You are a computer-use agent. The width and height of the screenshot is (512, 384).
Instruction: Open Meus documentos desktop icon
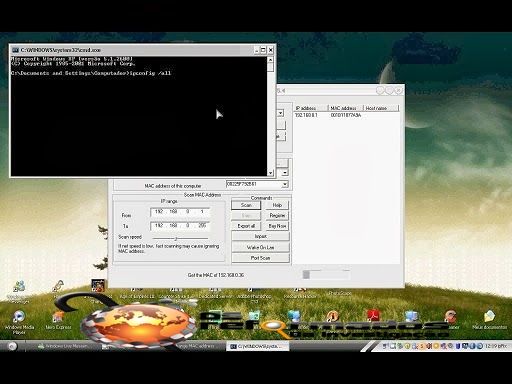pos(489,320)
